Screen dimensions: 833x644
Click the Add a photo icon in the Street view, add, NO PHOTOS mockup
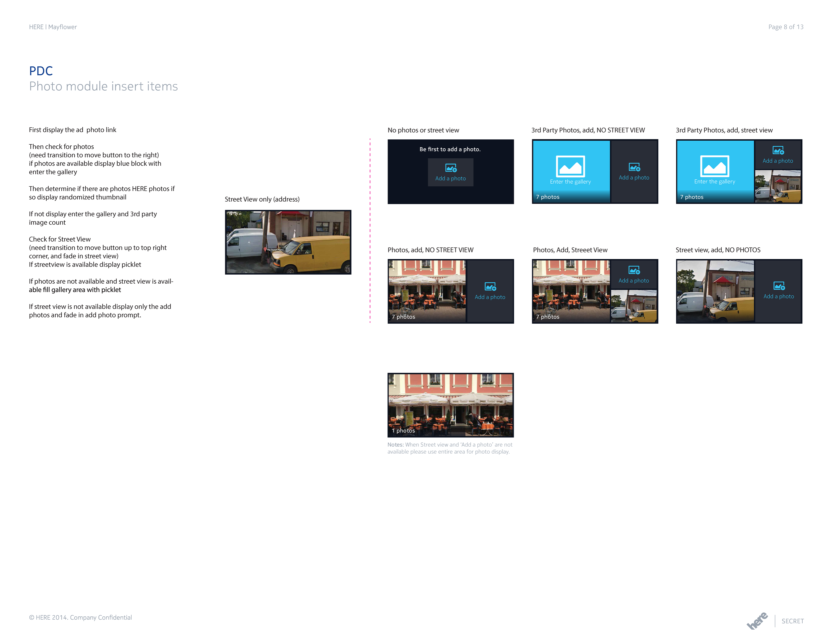coord(778,285)
